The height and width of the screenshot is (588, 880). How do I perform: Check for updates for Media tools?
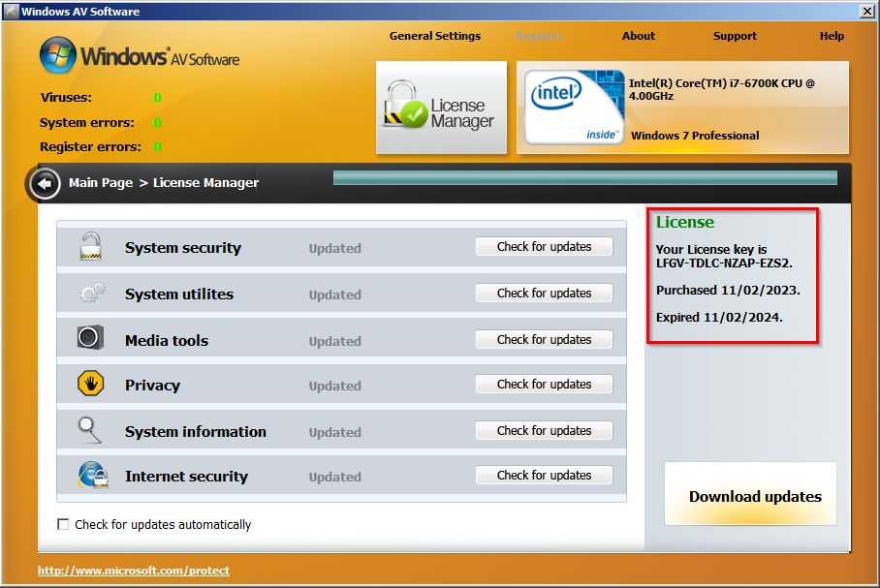[x=544, y=339]
